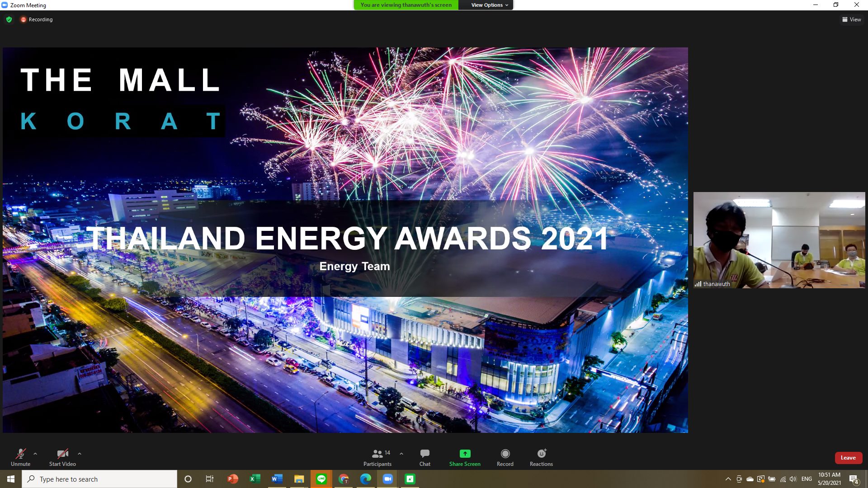This screenshot has width=868, height=488.
Task: Open Excel from the taskbar
Action: click(x=255, y=479)
